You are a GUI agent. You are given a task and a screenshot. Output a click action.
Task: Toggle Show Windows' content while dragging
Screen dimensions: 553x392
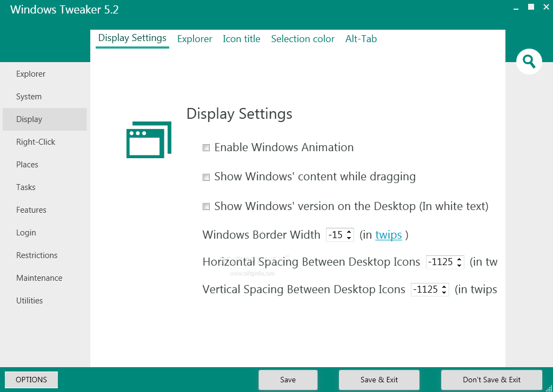[x=206, y=177]
